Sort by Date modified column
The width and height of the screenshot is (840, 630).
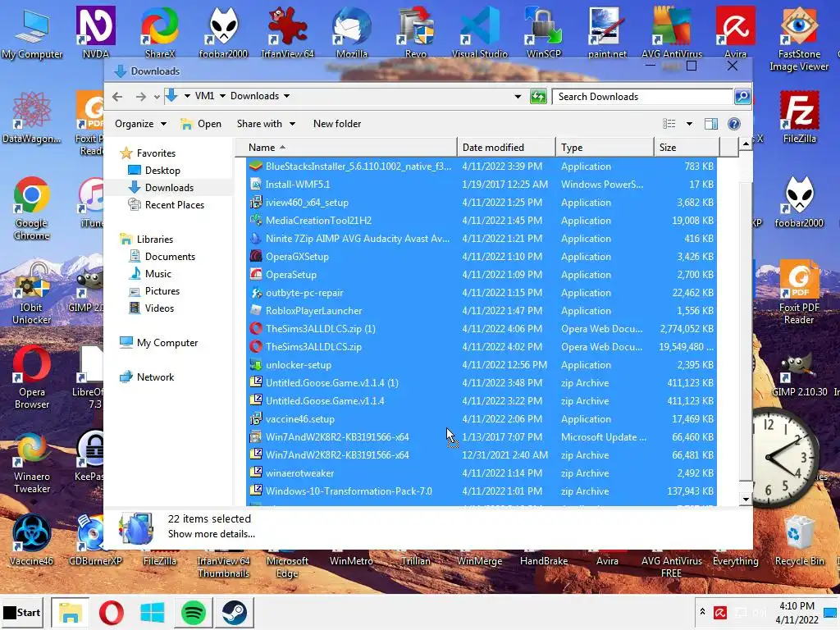(506, 148)
